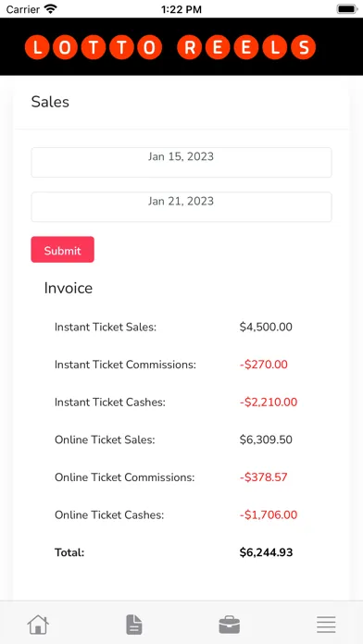Select the Jan 15, 2023 start date field
Screen dimensions: 363x644
(x=181, y=162)
